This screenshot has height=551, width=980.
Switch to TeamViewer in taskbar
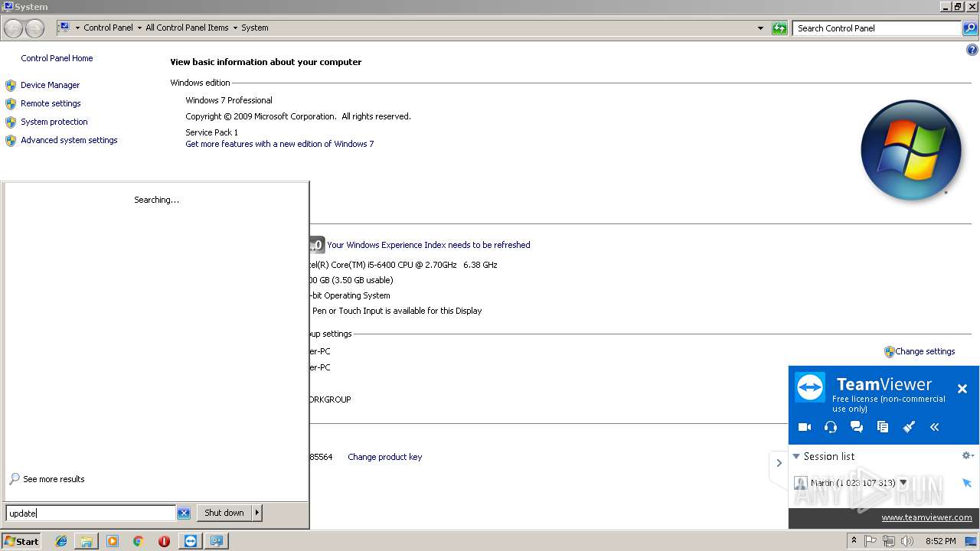(x=191, y=541)
